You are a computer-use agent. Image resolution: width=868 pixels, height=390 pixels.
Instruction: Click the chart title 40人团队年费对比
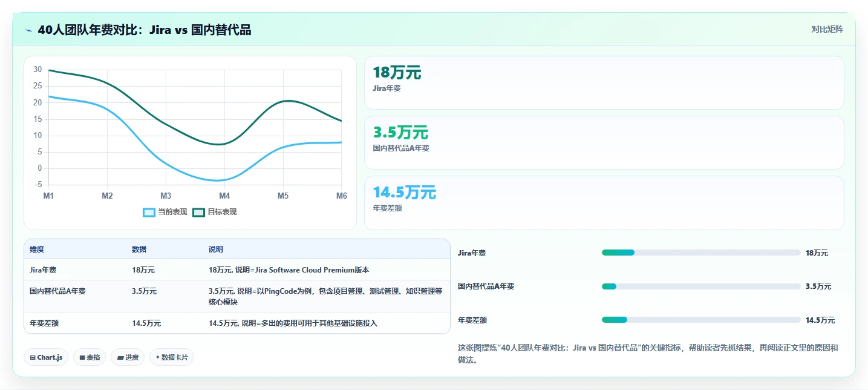coord(144,30)
